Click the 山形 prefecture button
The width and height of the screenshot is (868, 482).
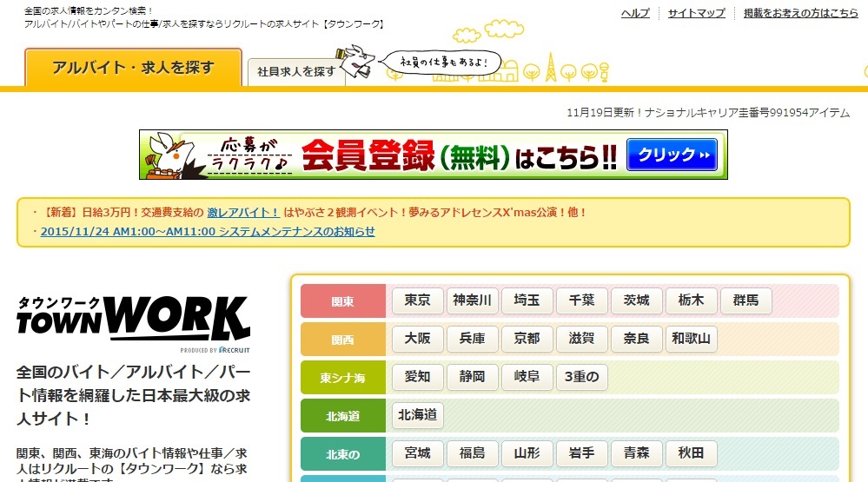coord(527,453)
